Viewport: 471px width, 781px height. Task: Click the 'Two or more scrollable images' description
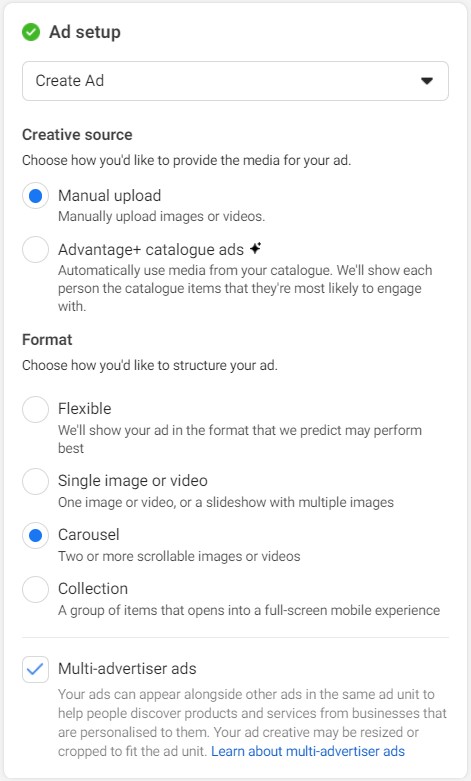click(x=179, y=556)
